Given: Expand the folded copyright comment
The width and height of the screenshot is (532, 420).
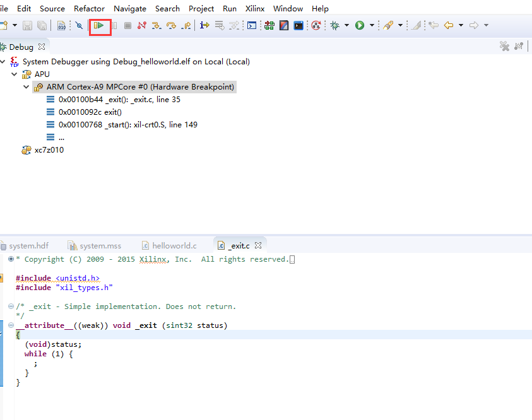Looking at the screenshot, I should click(x=11, y=259).
